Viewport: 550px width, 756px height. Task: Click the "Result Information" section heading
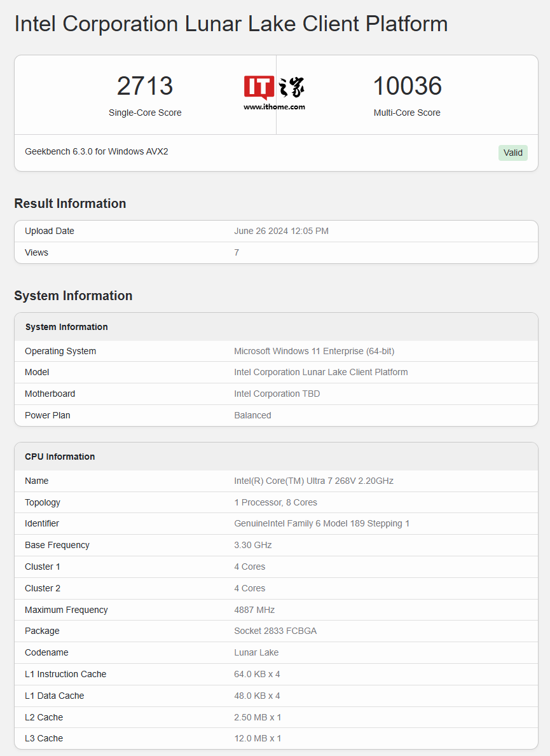tap(71, 203)
